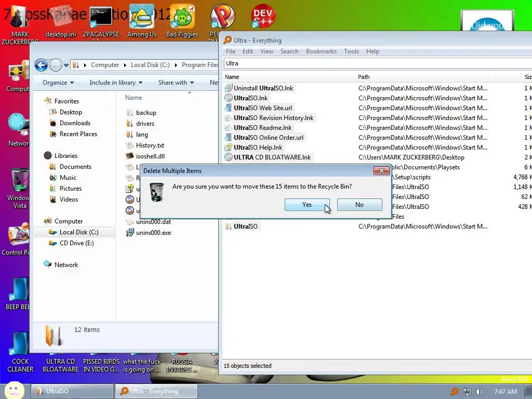Open ULTRA CD BLOATWARE desktop shortcut

(60, 365)
